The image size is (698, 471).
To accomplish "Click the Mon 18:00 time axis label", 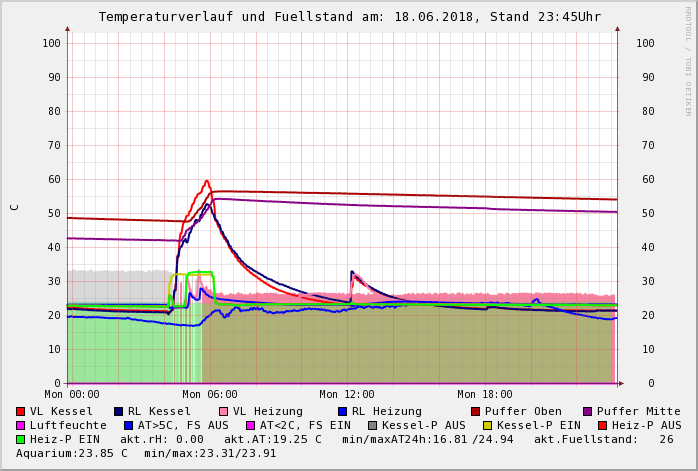I will point(485,394).
